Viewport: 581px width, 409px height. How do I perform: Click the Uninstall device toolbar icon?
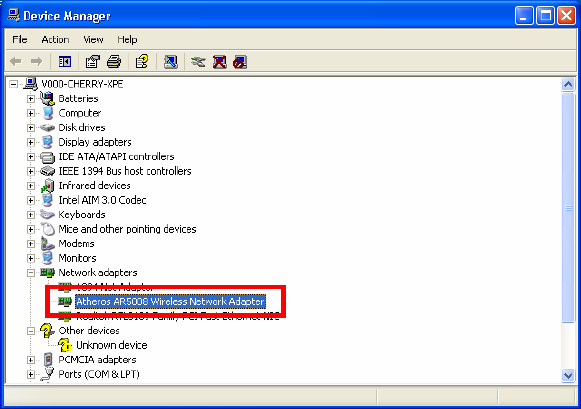pos(219,61)
